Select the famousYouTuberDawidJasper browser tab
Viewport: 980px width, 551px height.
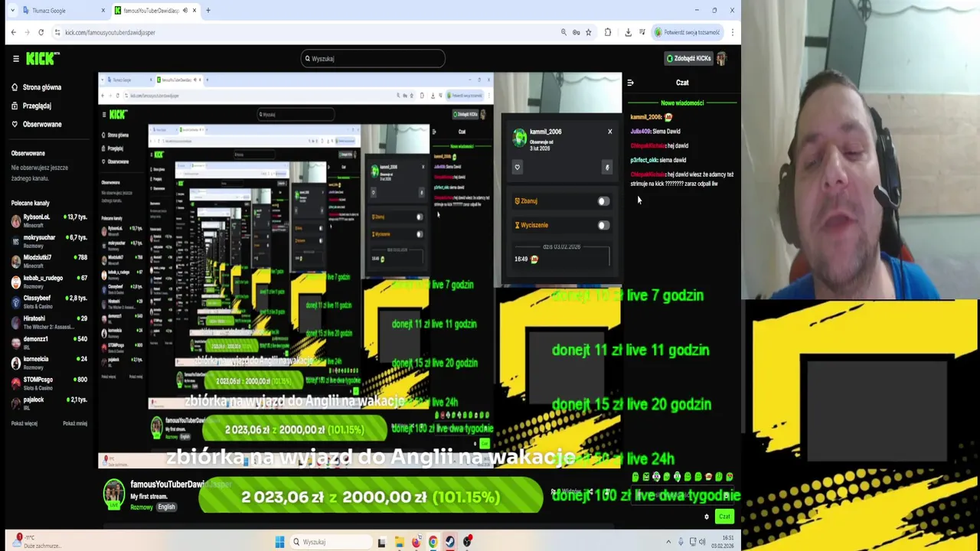coord(155,11)
